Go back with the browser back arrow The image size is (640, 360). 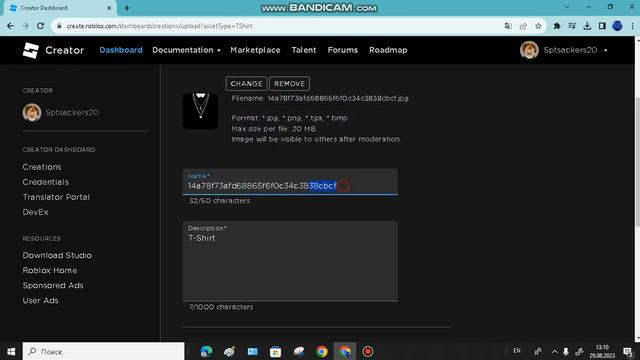(10, 26)
